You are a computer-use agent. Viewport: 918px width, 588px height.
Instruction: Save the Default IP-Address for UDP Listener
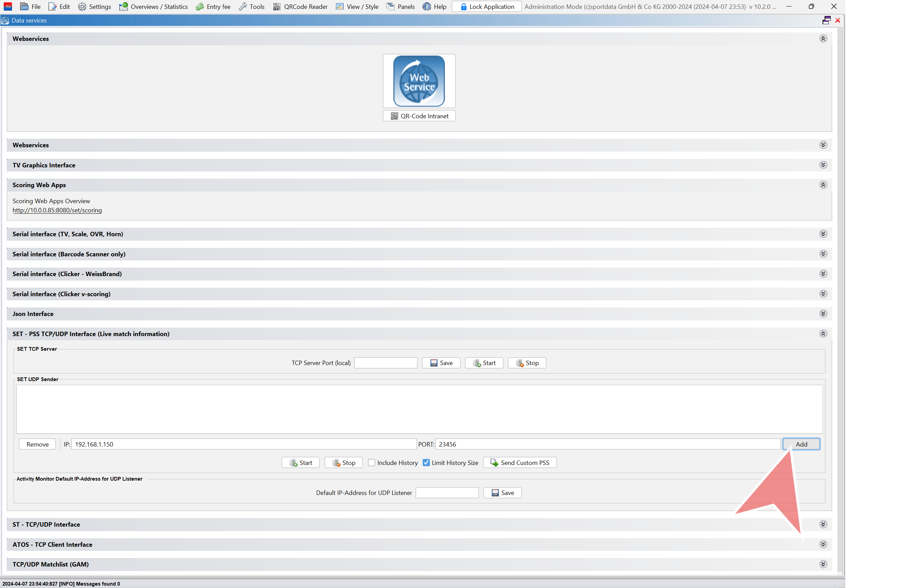click(502, 493)
